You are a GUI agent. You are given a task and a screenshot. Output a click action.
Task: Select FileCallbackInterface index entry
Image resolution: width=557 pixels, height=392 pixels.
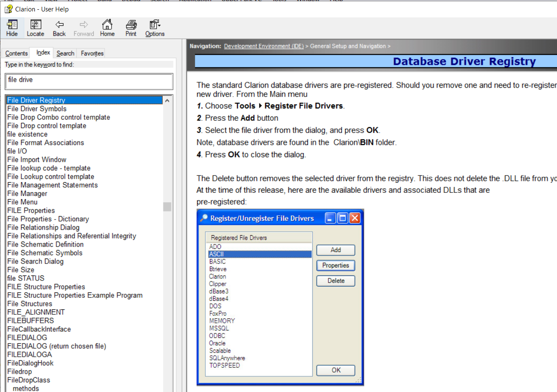pyautogui.click(x=39, y=329)
